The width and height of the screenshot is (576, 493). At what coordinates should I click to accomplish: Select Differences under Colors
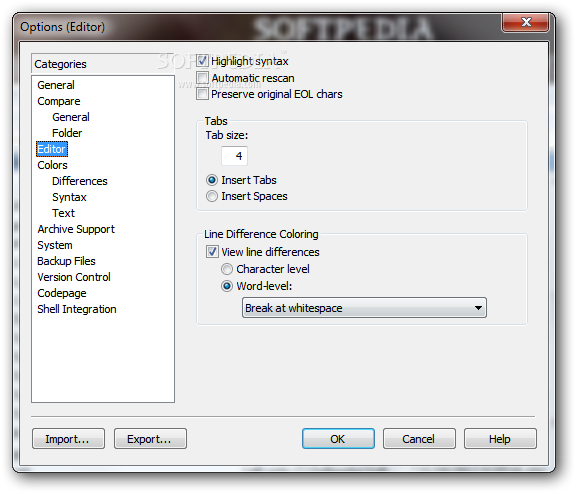(x=80, y=181)
